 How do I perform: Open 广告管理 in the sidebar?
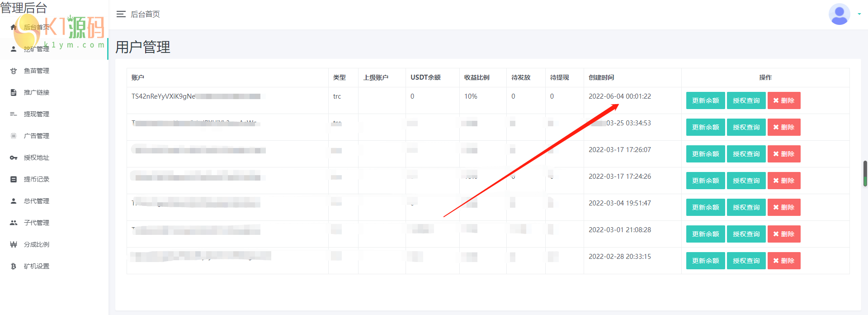click(36, 136)
